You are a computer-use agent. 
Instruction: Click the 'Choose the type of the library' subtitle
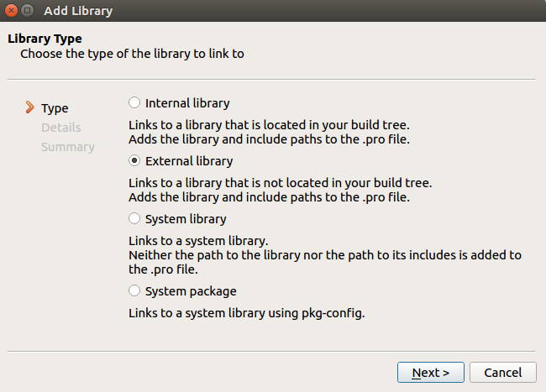click(132, 54)
